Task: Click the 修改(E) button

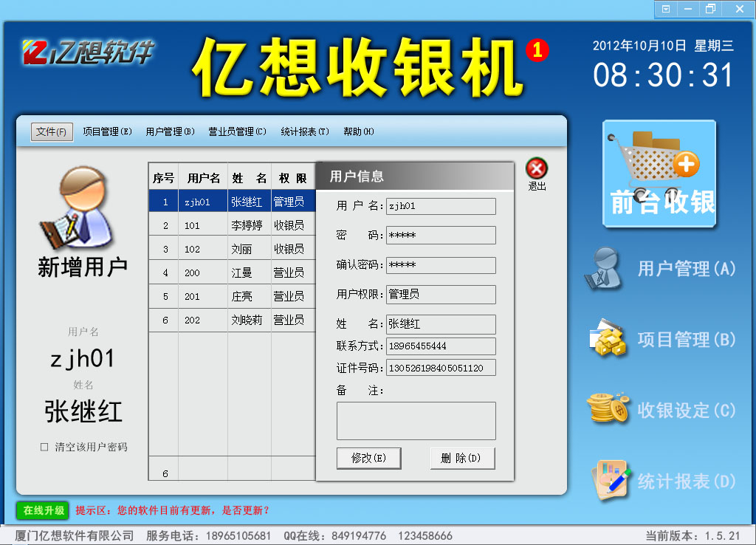Action: (x=369, y=458)
